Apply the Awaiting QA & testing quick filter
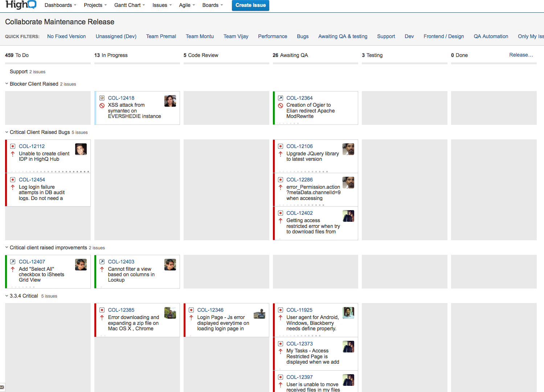This screenshot has height=392, width=544. [x=343, y=36]
